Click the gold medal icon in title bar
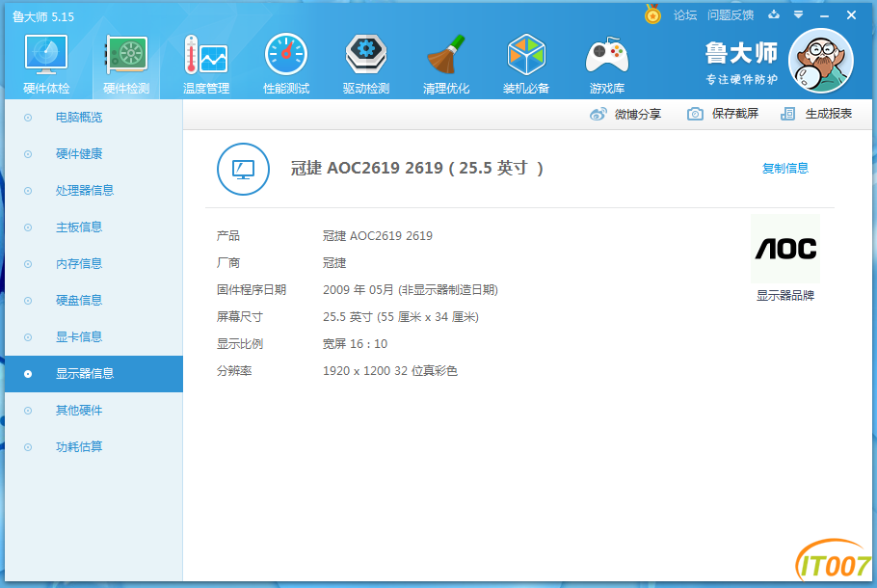The height and width of the screenshot is (588, 877). pyautogui.click(x=652, y=14)
